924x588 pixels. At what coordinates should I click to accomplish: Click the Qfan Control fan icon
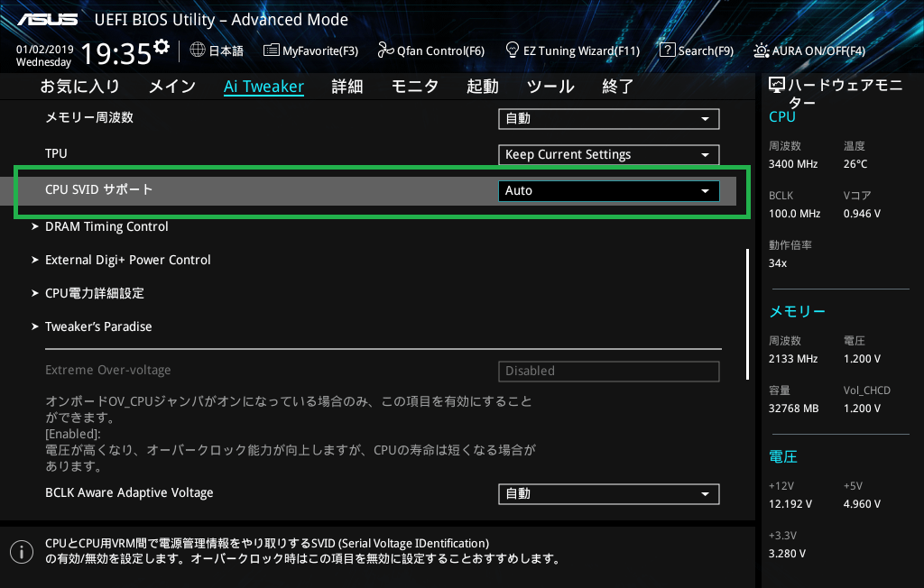click(385, 51)
